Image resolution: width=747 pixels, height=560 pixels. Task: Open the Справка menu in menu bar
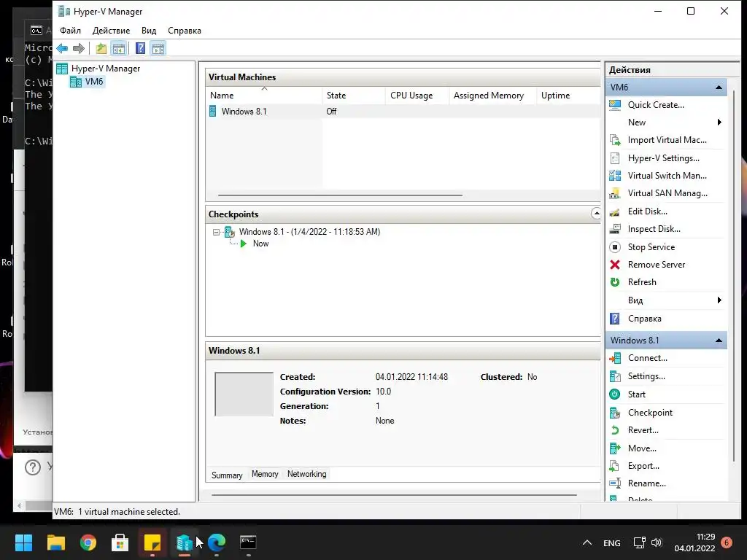pyautogui.click(x=185, y=31)
